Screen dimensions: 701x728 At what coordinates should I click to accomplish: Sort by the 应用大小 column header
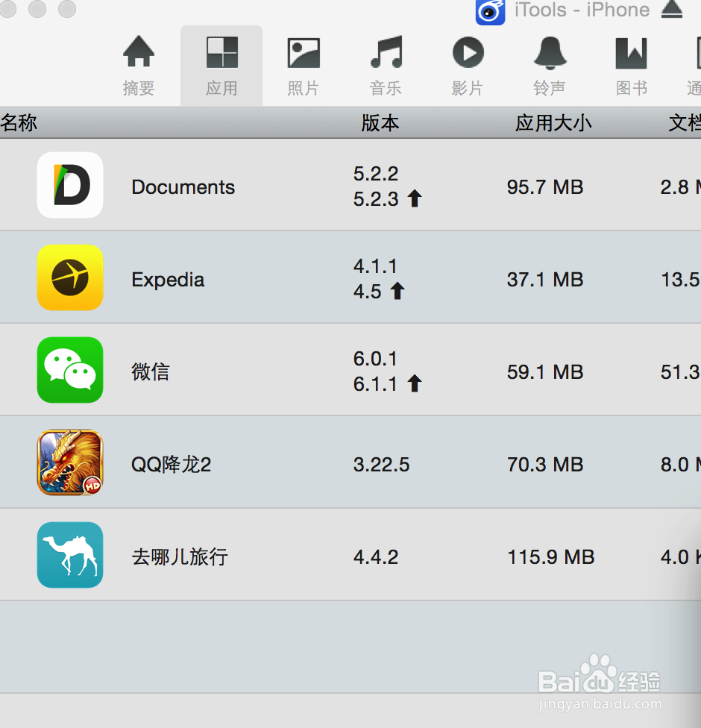(553, 123)
